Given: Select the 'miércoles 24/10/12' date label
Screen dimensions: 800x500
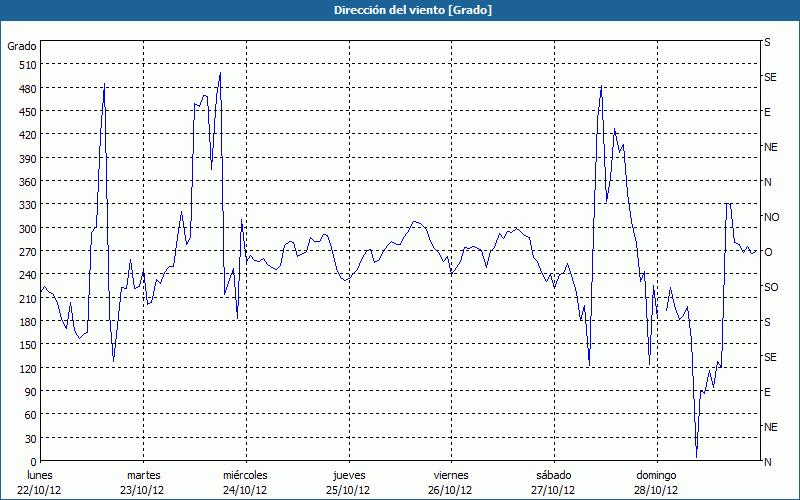Looking at the screenshot, I should 245,482.
